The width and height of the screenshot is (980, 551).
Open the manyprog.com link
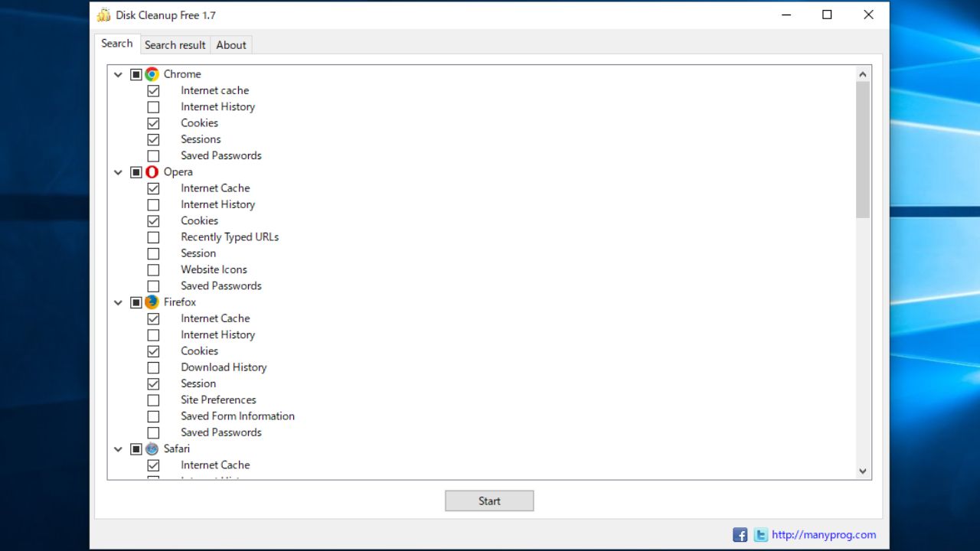point(824,535)
